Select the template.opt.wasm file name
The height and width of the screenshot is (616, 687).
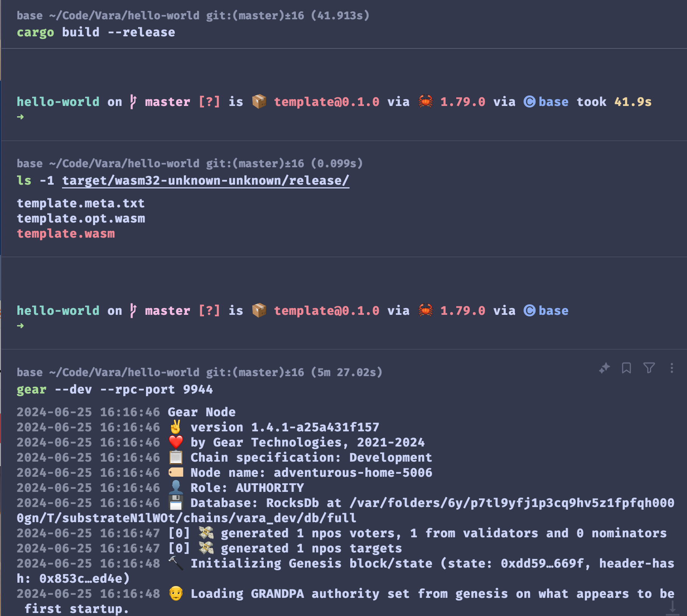(81, 218)
